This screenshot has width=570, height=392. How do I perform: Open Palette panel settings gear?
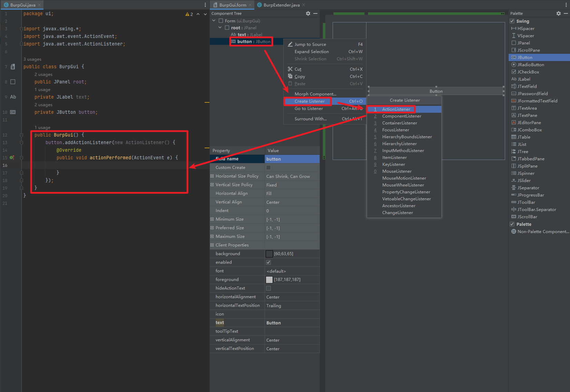coord(559,13)
